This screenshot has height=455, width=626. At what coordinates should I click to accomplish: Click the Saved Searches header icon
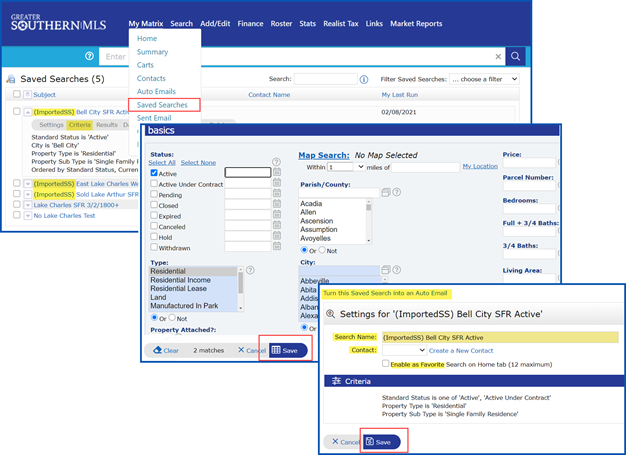point(11,79)
